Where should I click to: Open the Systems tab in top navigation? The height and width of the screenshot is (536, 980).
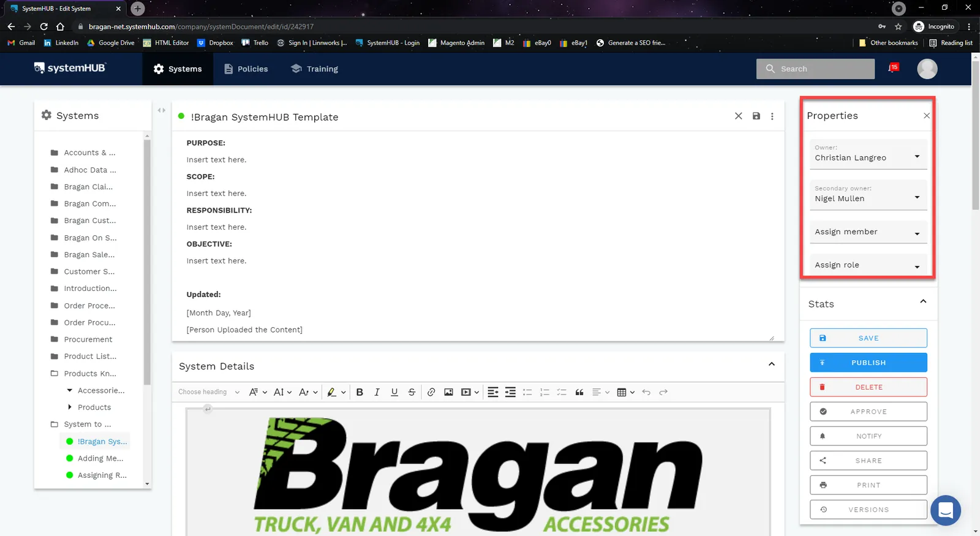(x=178, y=69)
